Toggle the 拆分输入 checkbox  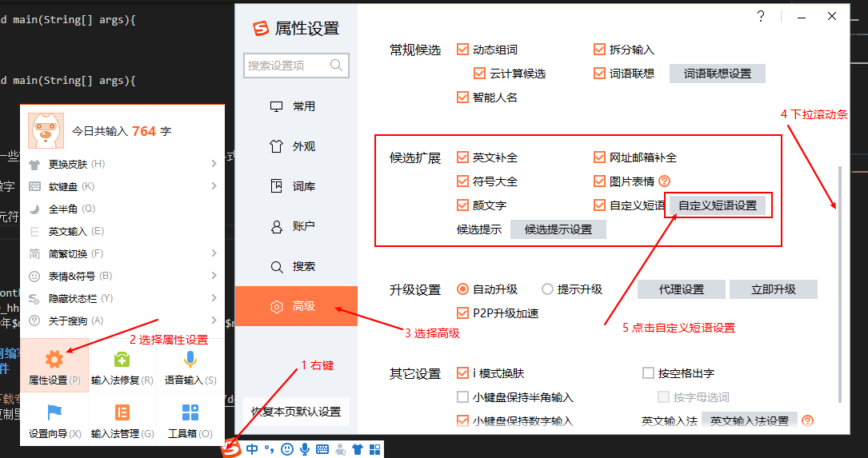pos(599,50)
